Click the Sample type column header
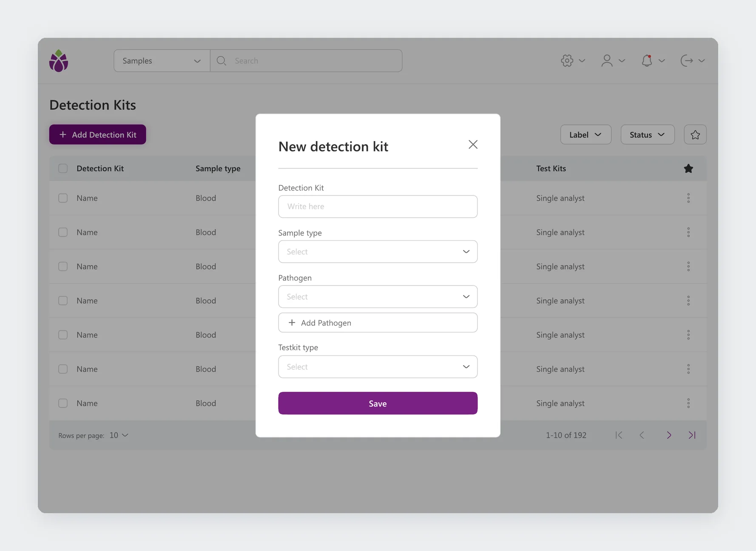This screenshot has height=551, width=756. click(218, 168)
